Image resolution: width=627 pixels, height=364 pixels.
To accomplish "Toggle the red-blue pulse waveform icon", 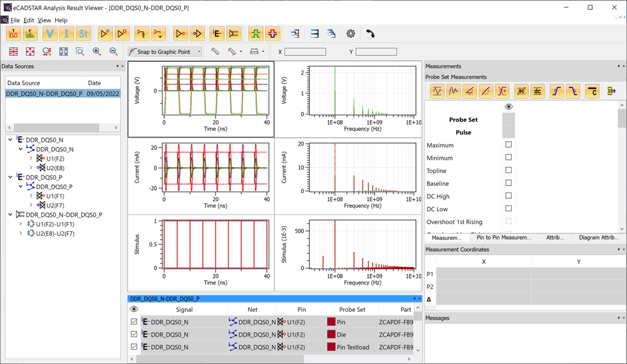I will (272, 34).
